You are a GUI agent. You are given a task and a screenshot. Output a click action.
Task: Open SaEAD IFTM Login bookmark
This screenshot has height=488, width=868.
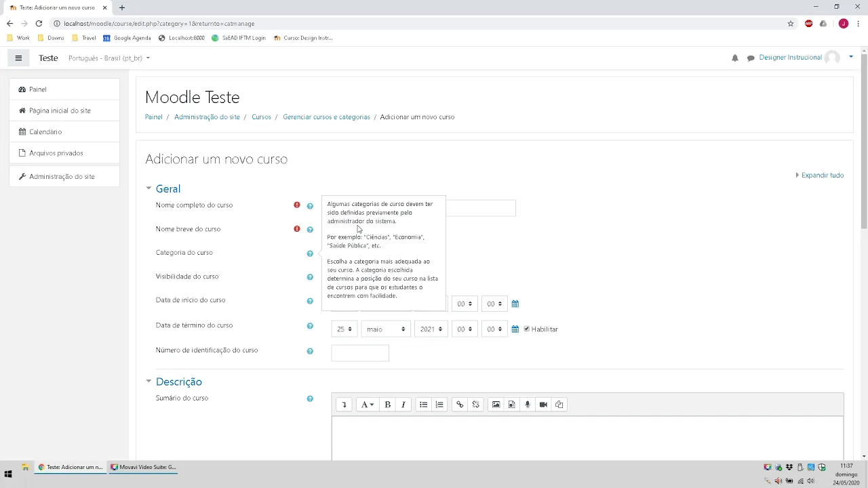[x=238, y=38]
